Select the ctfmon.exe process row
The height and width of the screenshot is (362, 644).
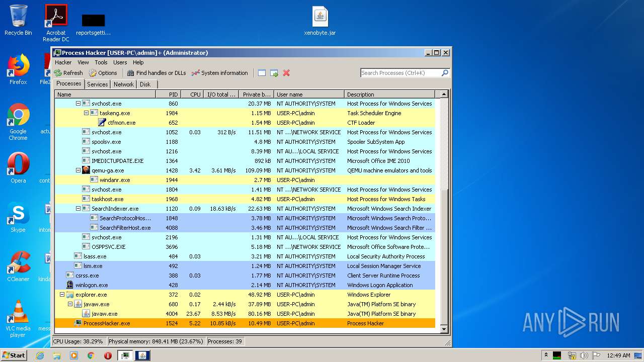point(245,123)
